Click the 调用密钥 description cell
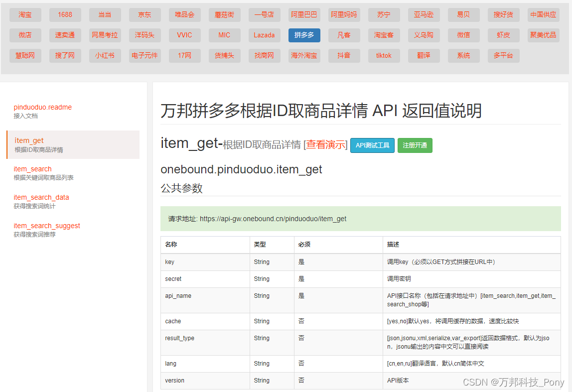Screen dimensions: 572x392 [472, 279]
